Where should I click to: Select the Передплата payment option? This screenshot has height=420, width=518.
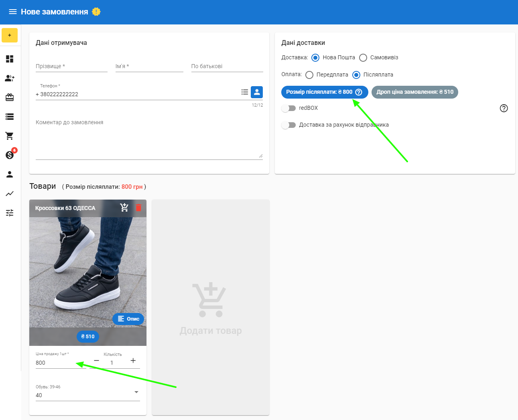point(309,75)
